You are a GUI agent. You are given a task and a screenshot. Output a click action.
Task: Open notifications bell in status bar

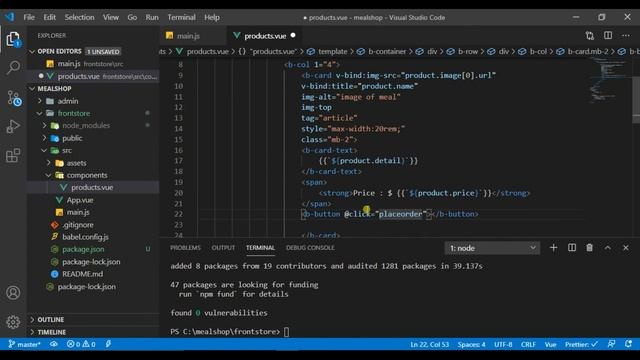tap(629, 344)
